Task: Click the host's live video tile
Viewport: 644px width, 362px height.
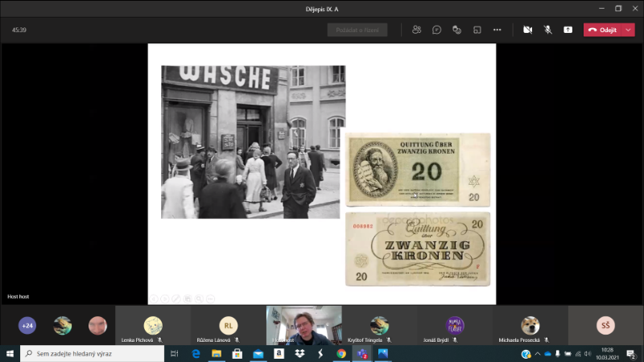Action: [x=304, y=326]
